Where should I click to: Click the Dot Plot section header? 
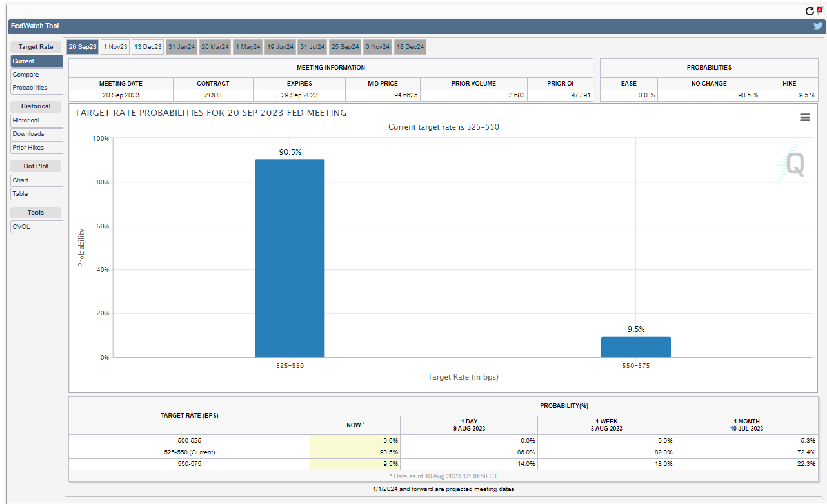click(36, 166)
